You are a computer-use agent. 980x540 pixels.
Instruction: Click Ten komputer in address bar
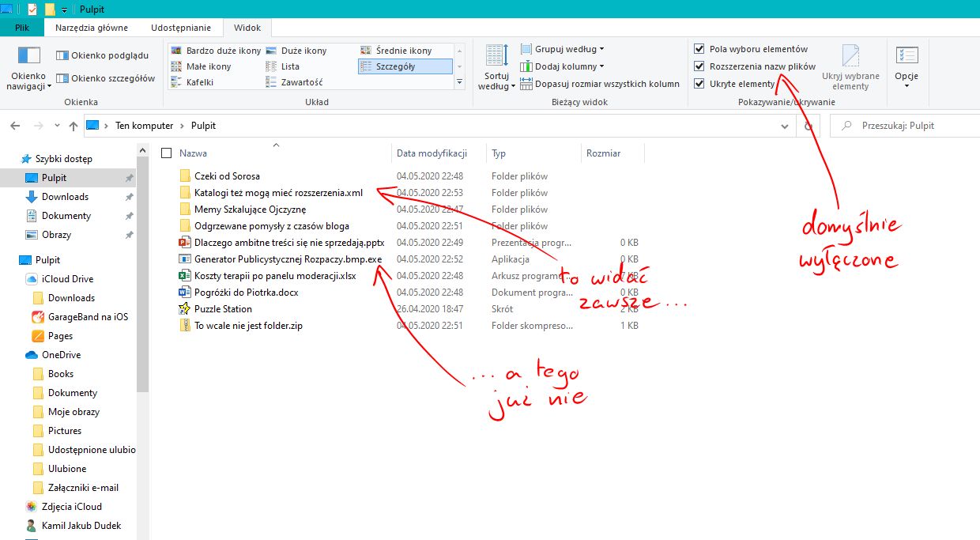[x=143, y=126]
